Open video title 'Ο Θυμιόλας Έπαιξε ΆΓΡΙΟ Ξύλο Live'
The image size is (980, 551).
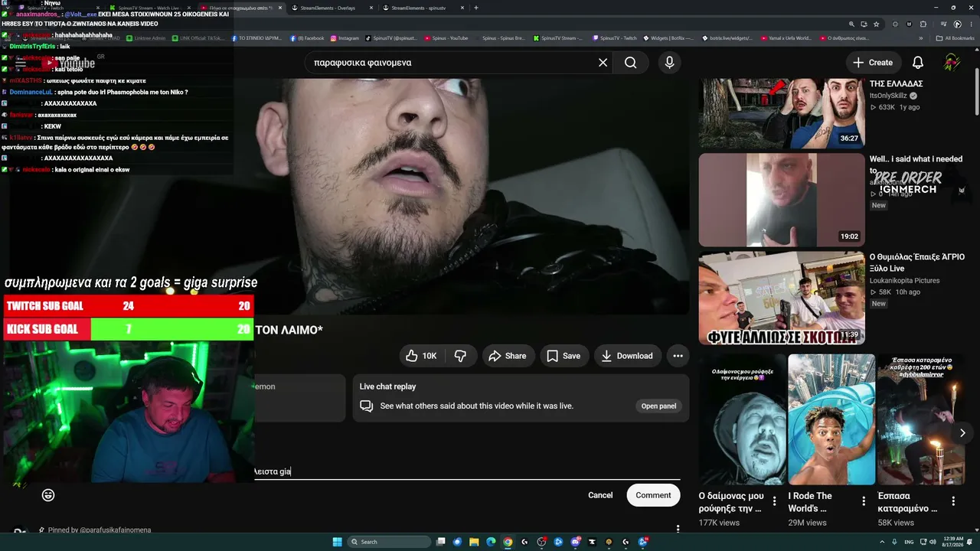tap(917, 262)
